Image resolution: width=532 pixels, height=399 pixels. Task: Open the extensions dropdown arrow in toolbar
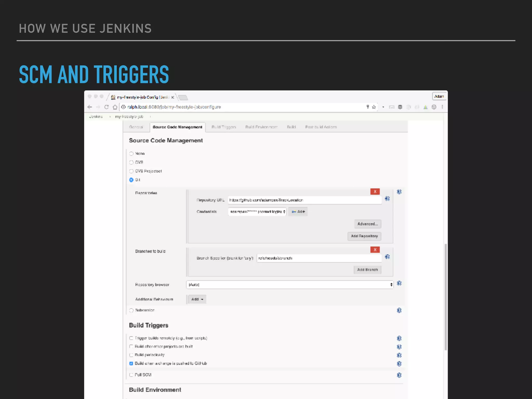[x=383, y=107]
